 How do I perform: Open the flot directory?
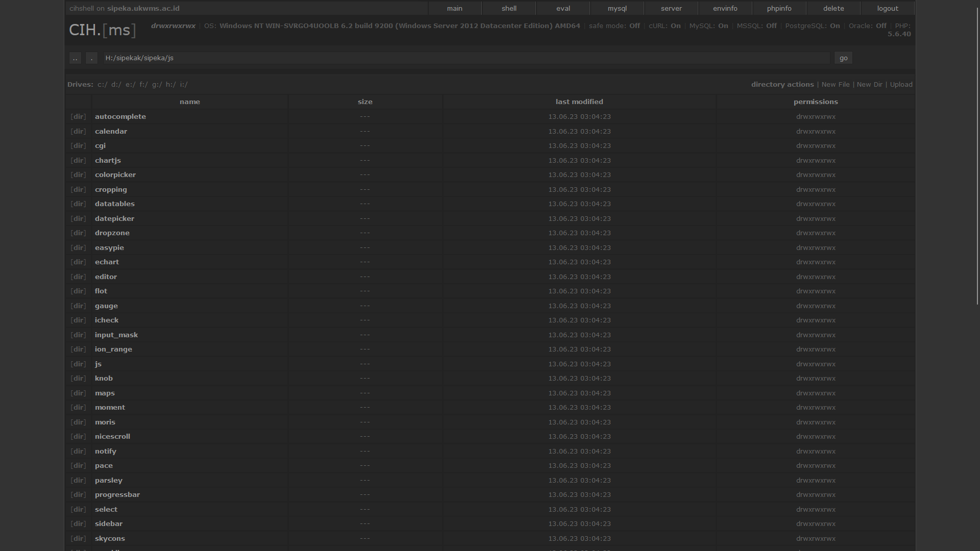point(101,291)
